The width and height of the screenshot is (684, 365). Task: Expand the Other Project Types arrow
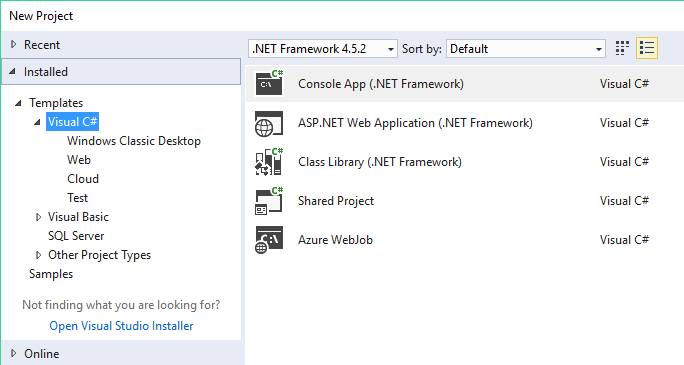tap(38, 255)
